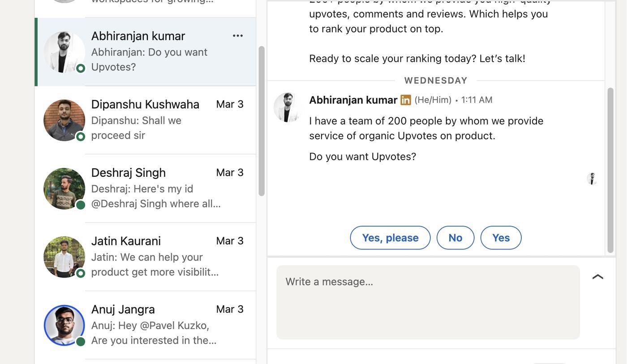Image resolution: width=627 pixels, height=364 pixels.
Task: Open the three-dot options for Abhiranjan kumar
Action: click(238, 36)
